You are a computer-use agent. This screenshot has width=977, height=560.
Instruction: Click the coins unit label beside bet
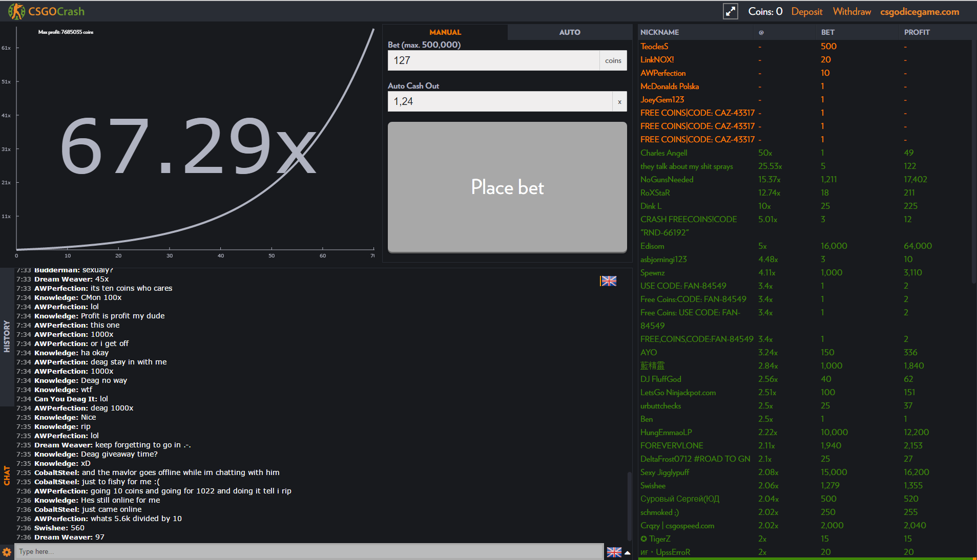click(x=613, y=60)
